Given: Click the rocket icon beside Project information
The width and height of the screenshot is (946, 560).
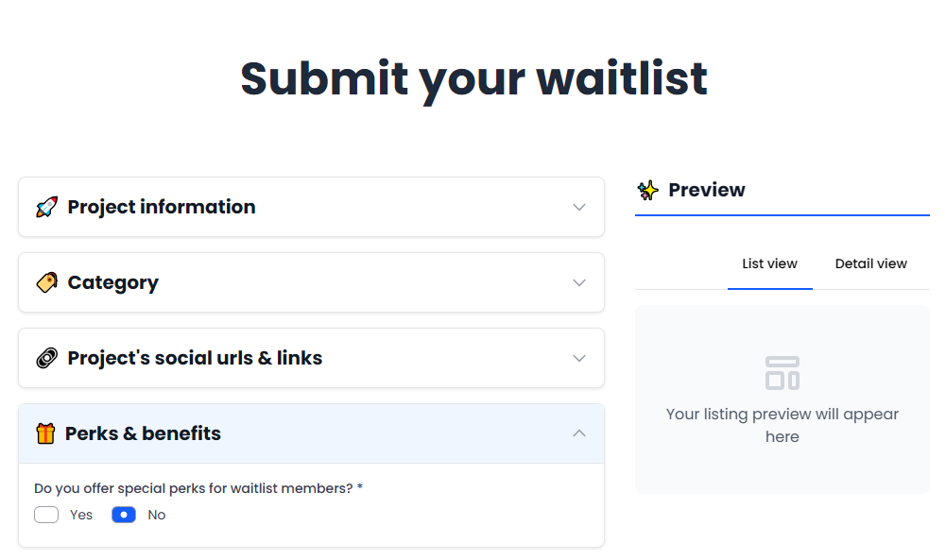Looking at the screenshot, I should (46, 207).
